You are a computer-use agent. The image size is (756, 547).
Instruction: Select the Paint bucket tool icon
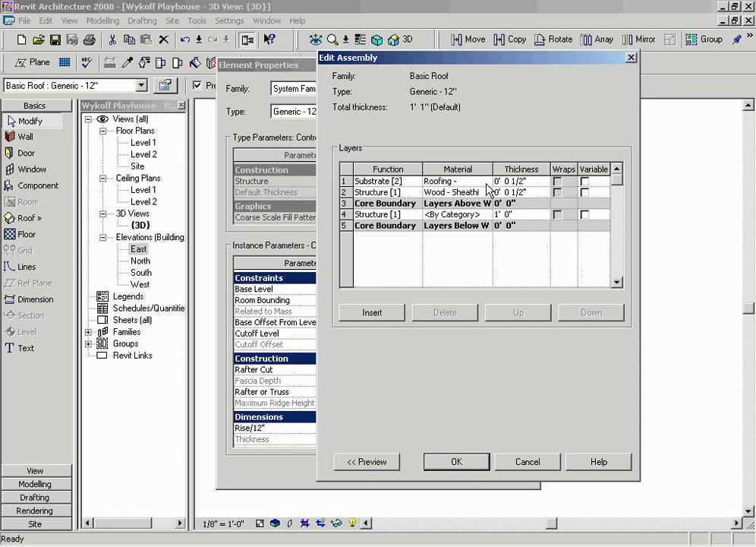point(195,62)
